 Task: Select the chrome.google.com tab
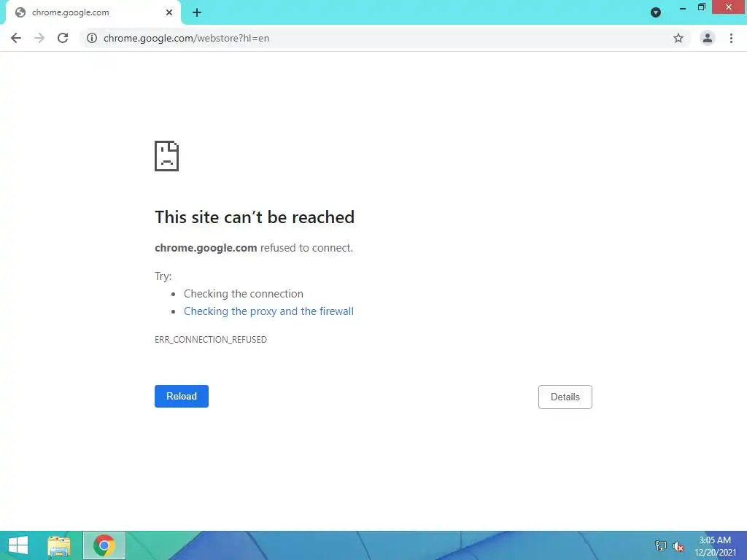[93, 12]
